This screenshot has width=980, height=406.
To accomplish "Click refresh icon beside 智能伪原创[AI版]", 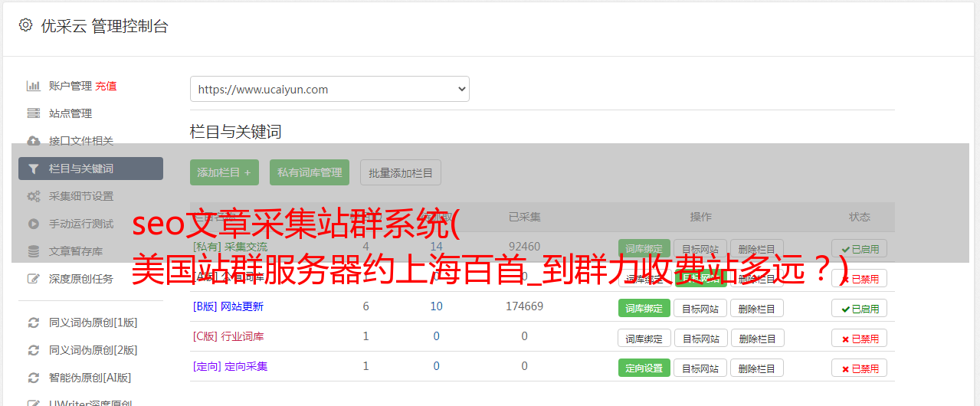I will tap(33, 378).
